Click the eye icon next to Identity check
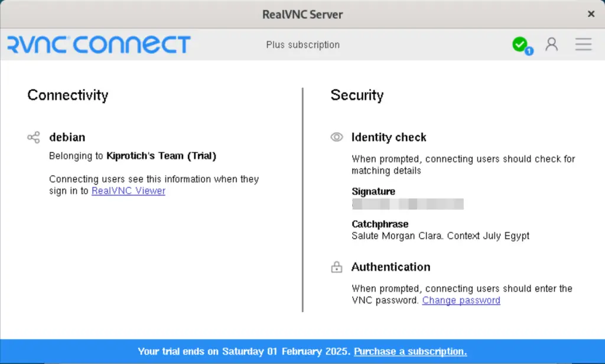The height and width of the screenshot is (364, 605). tap(336, 136)
